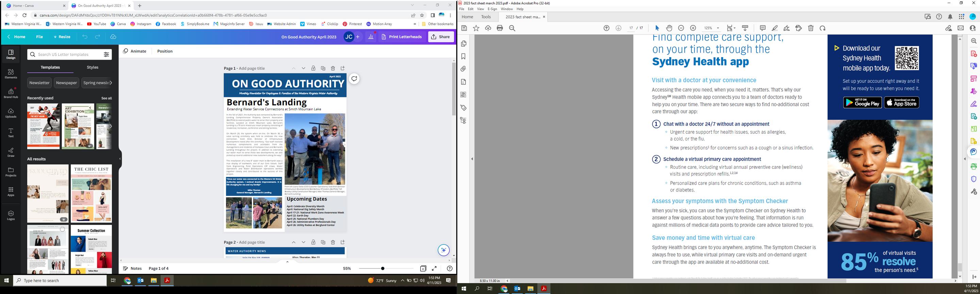980x294 pixels.
Task: Open Acrobat's Page Thumbnails navigation pane
Action: pyautogui.click(x=463, y=44)
